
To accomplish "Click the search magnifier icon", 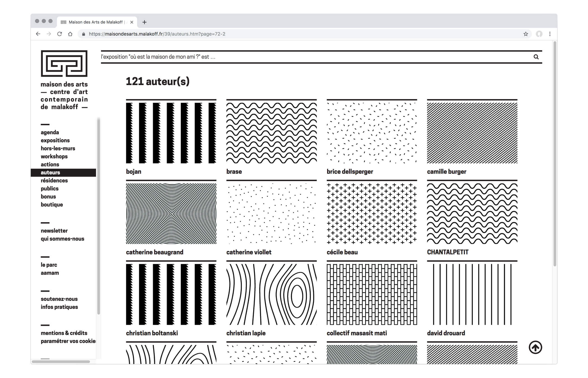I will click(536, 57).
